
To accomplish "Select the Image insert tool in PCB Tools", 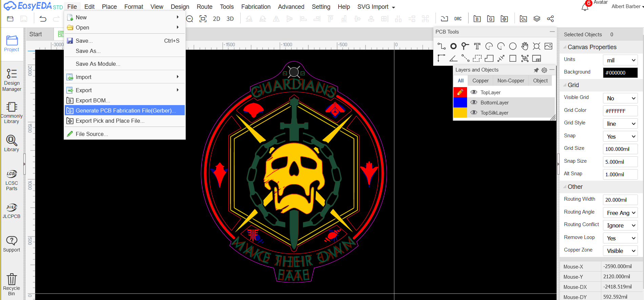I will point(548,46).
